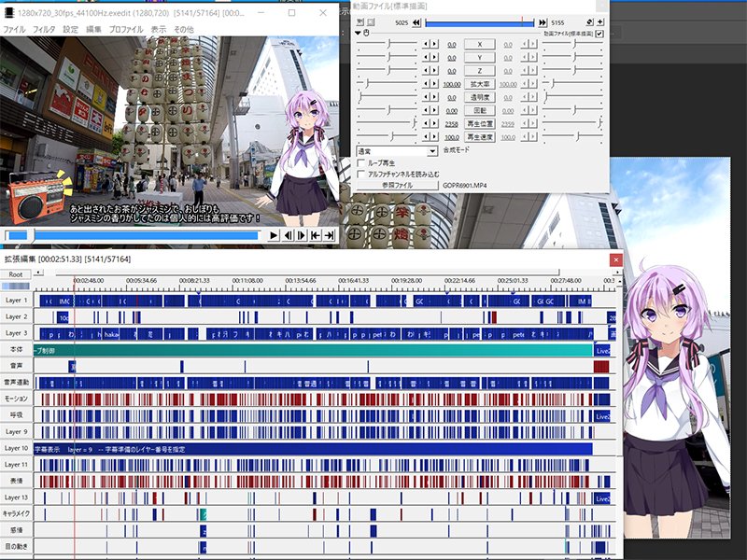
Task: Click the 再生位置 value 2358 field
Action: (452, 124)
